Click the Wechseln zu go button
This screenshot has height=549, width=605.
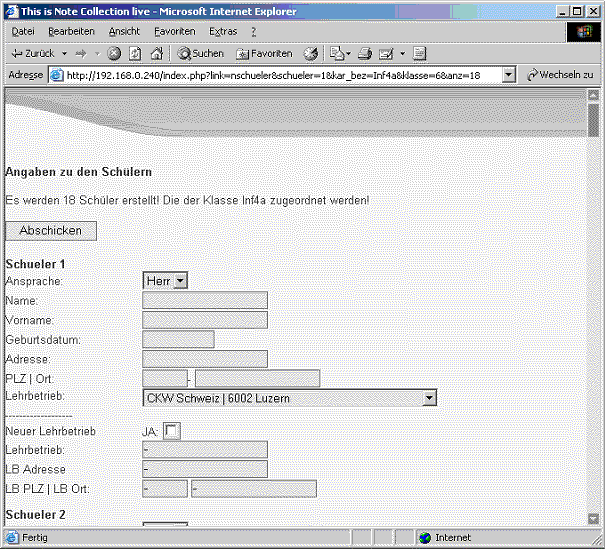coord(560,75)
